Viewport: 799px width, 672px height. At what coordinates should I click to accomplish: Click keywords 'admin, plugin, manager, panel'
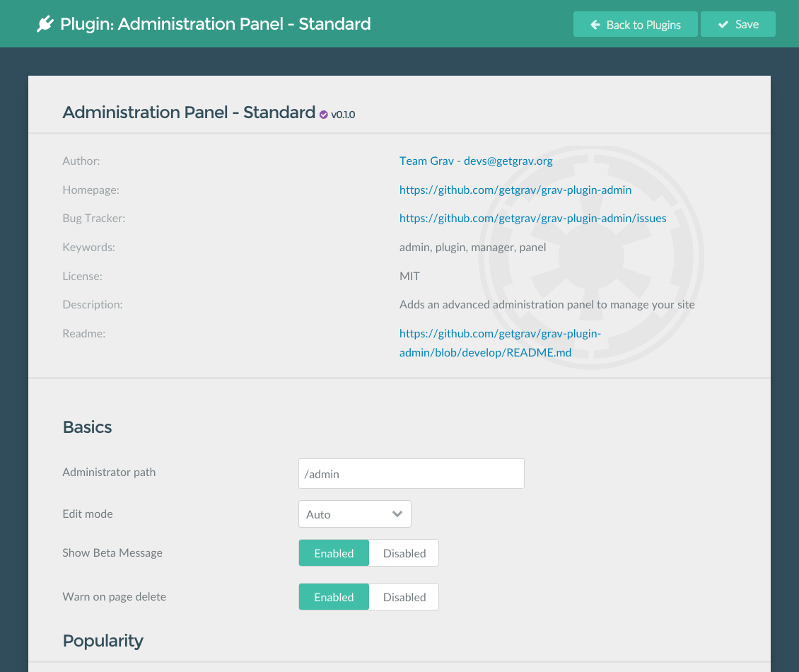click(x=472, y=248)
